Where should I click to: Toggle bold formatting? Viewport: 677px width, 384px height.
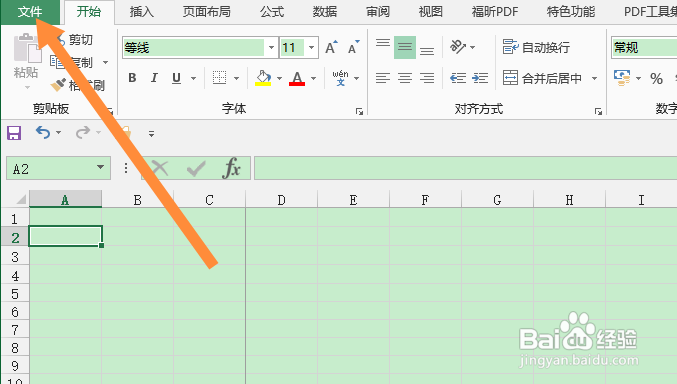pos(133,78)
